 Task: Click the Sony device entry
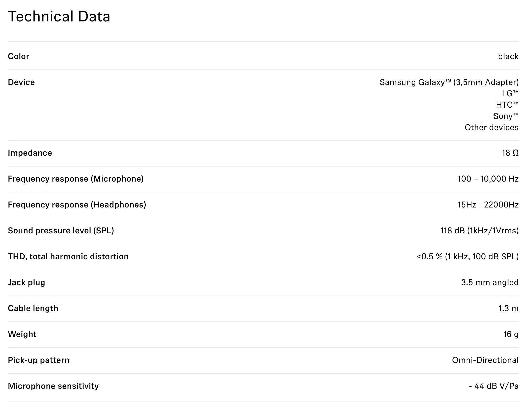506,116
